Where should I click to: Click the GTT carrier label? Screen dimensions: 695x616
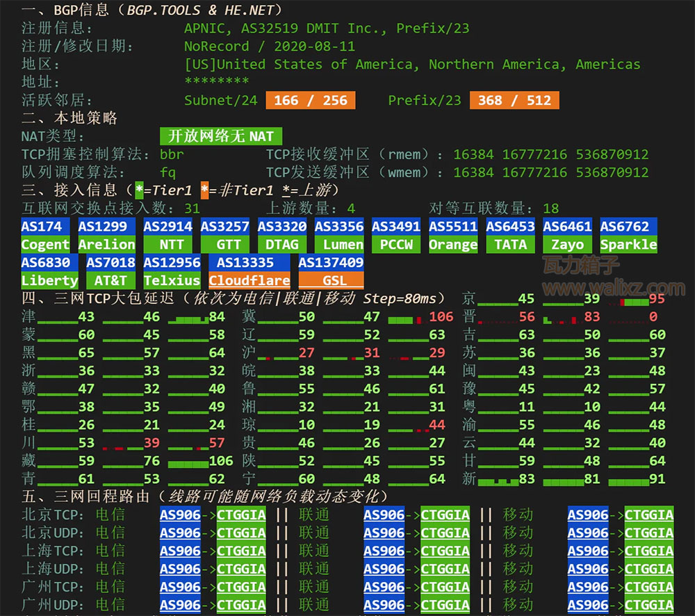pyautogui.click(x=224, y=244)
